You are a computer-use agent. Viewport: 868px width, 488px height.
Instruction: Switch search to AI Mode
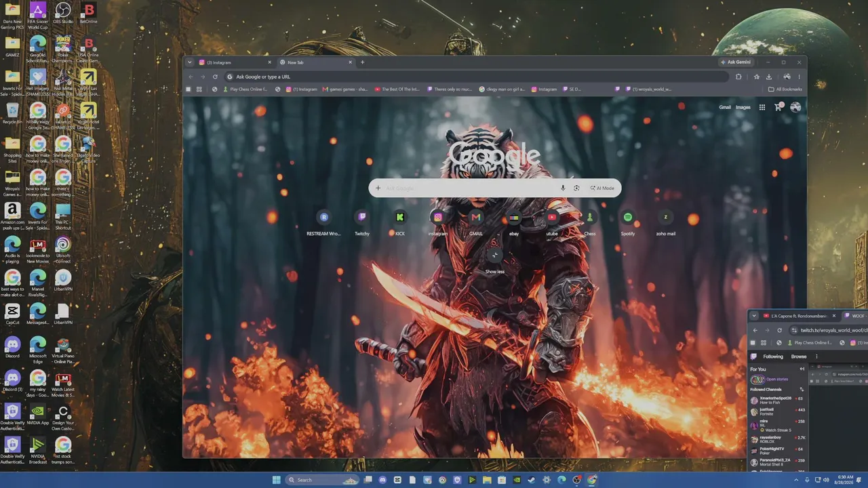coord(602,188)
